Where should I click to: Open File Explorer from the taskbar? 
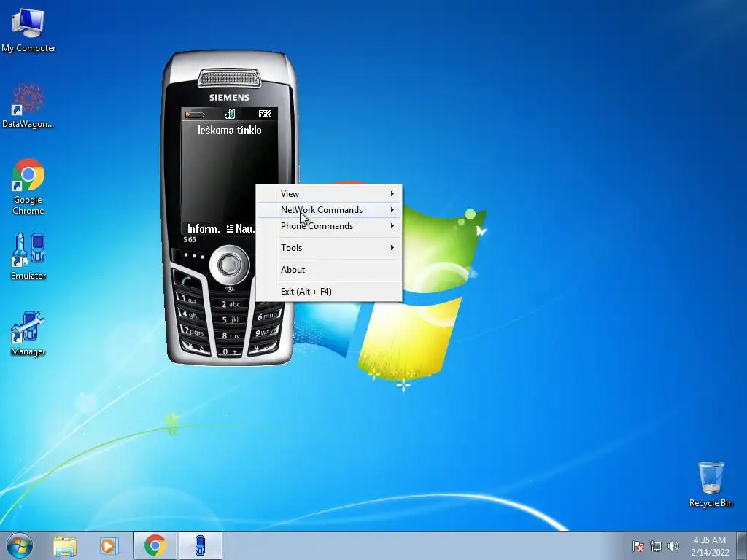pos(65,546)
